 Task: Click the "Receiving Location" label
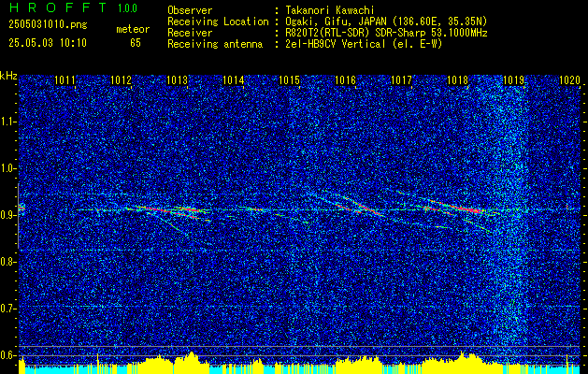coord(218,22)
